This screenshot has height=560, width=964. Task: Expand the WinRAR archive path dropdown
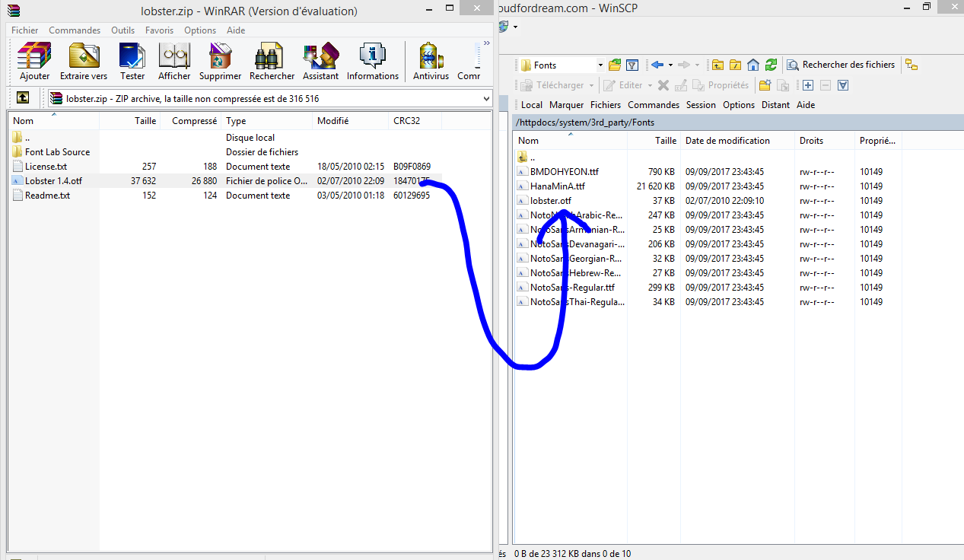(487, 98)
